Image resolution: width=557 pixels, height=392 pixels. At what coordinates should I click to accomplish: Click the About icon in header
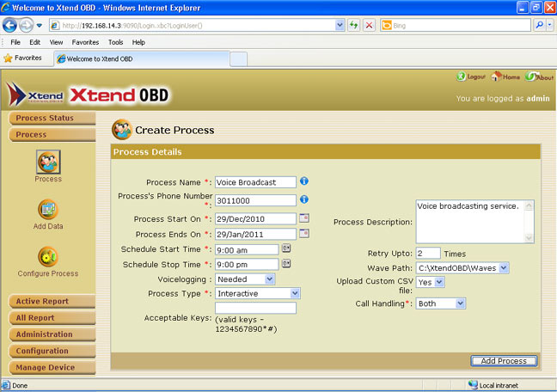tap(530, 76)
